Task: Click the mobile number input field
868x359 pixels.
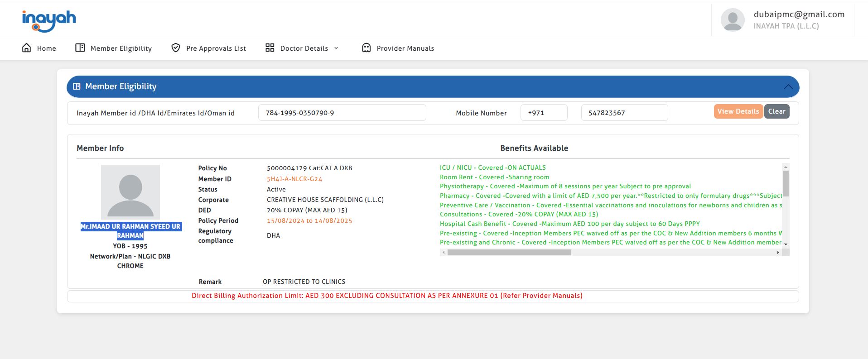Action: [x=625, y=113]
